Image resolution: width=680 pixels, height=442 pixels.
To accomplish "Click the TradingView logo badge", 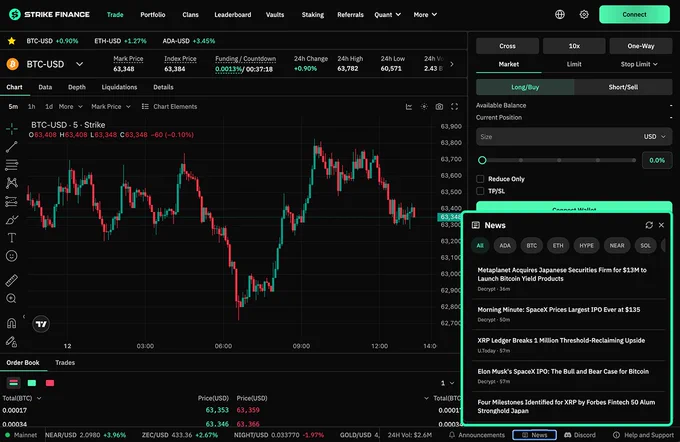I will pos(41,324).
